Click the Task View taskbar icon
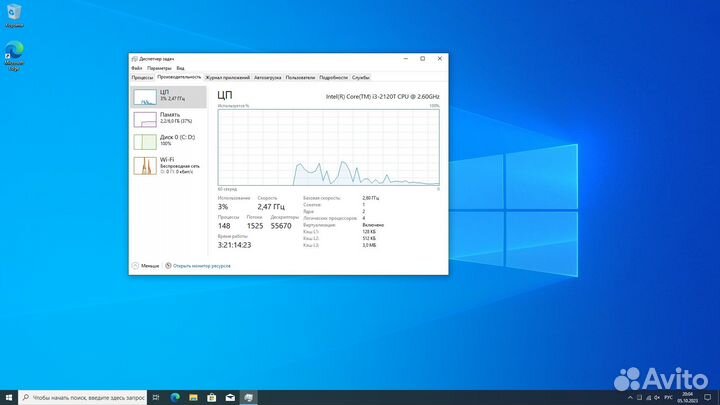This screenshot has height=405, width=720. pos(156,398)
